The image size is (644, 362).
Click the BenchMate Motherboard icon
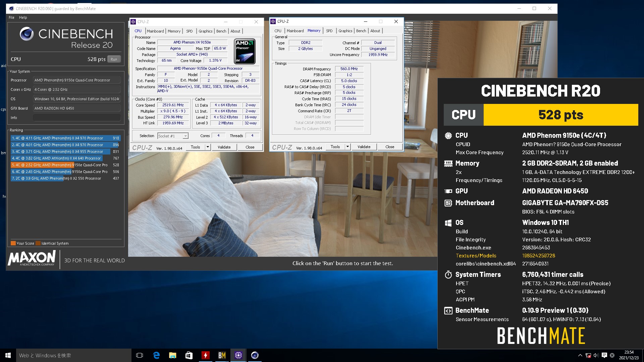448,203
